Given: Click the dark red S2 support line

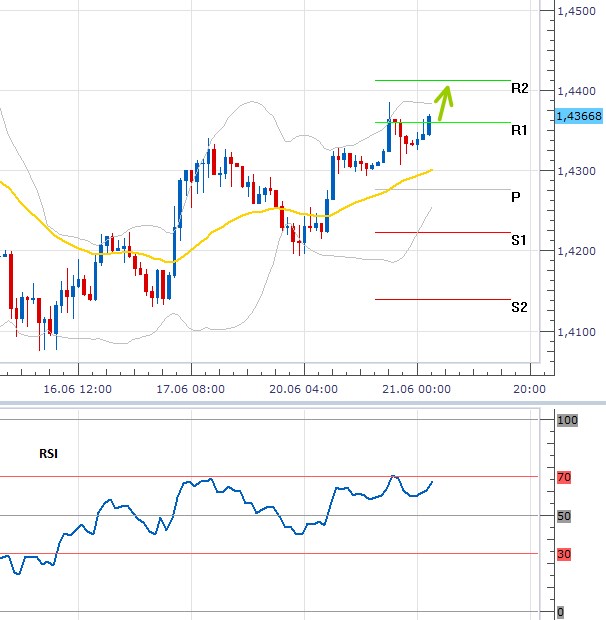Looking at the screenshot, I should tap(443, 299).
